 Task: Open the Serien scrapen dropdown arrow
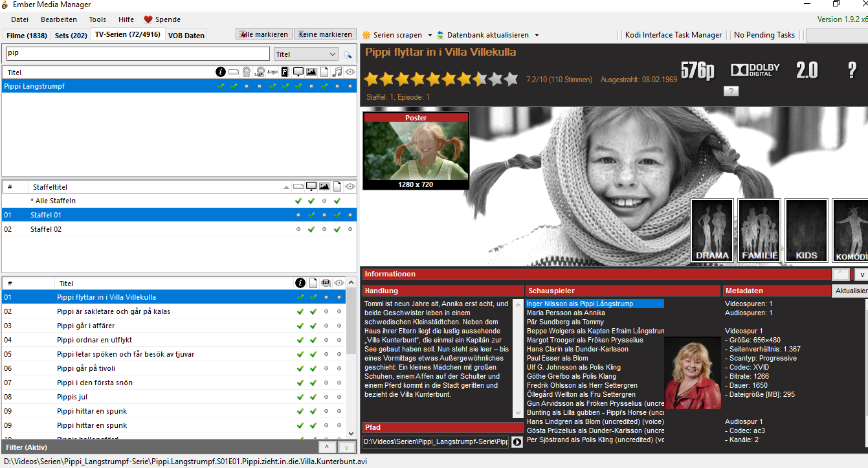coord(429,35)
